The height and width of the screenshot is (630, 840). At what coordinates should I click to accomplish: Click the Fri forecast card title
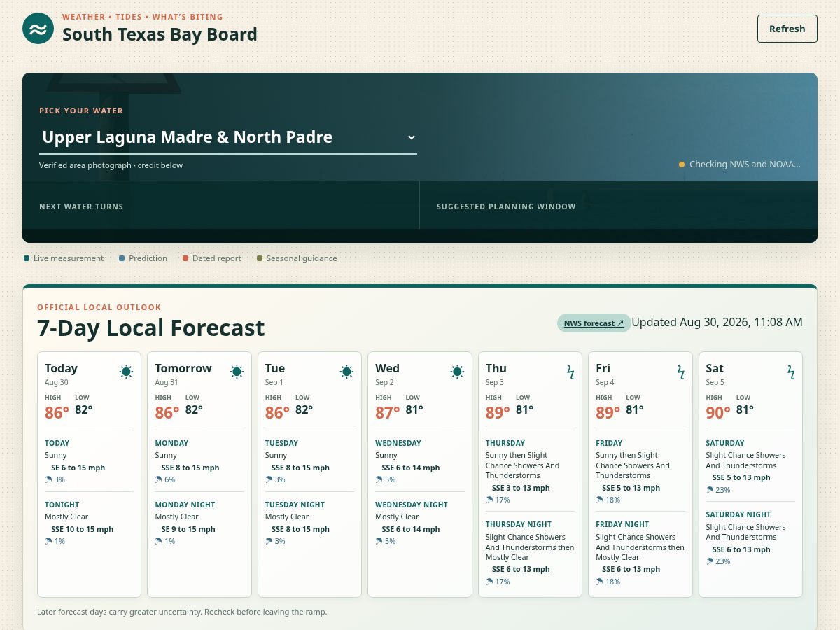point(603,368)
